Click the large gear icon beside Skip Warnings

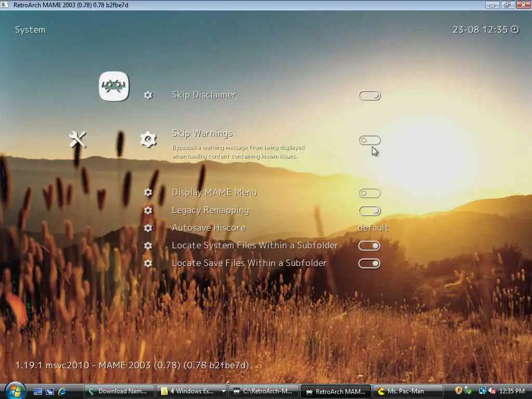148,139
